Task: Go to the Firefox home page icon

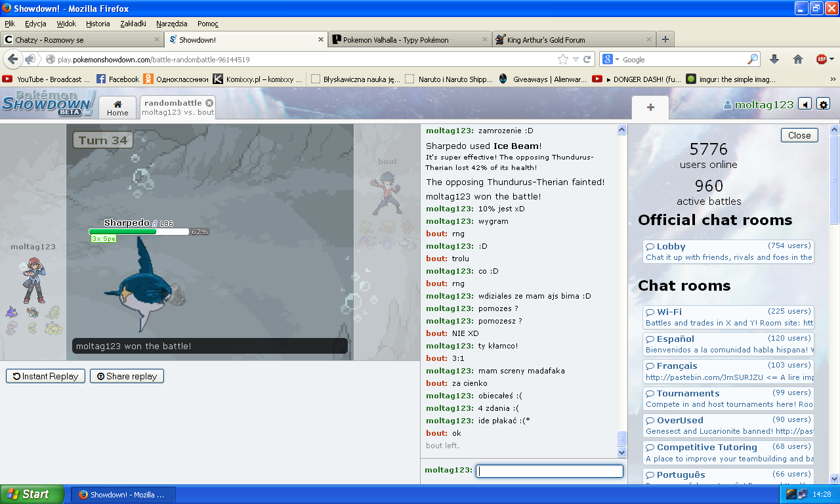Action: point(798,59)
